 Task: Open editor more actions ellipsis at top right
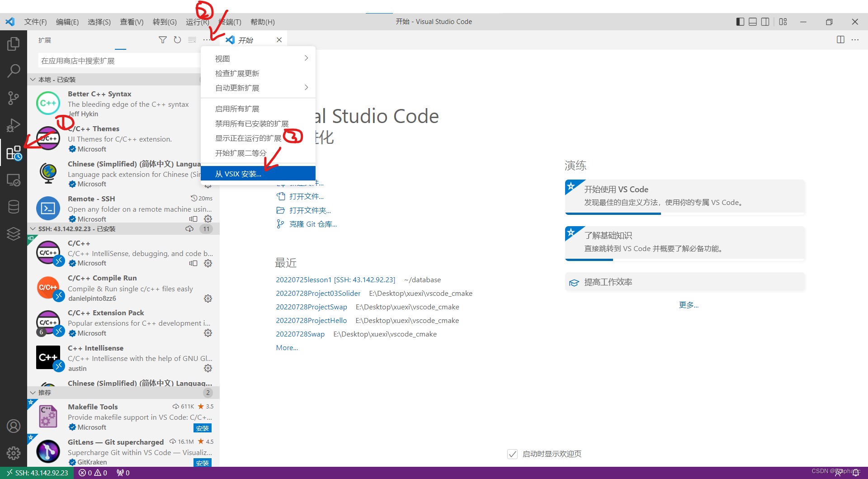click(x=855, y=40)
